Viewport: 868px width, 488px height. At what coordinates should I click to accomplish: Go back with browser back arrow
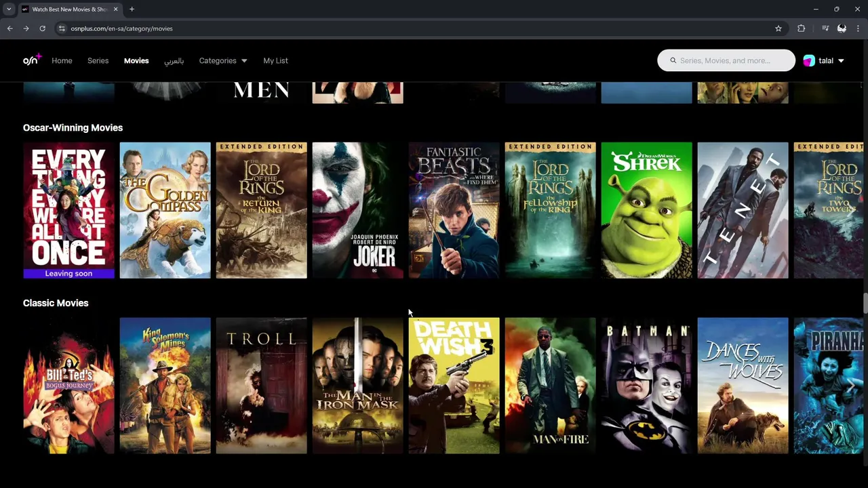[x=9, y=28]
